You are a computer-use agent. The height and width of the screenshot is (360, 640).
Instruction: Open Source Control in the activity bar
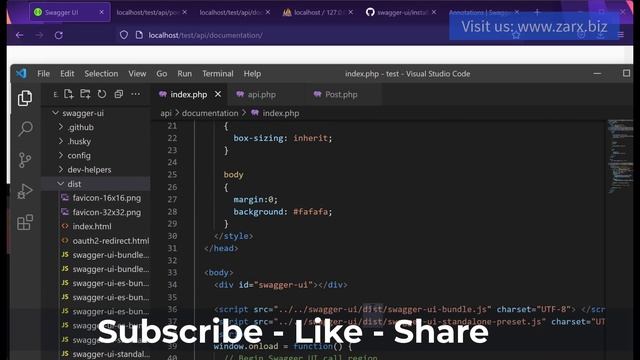click(x=25, y=160)
